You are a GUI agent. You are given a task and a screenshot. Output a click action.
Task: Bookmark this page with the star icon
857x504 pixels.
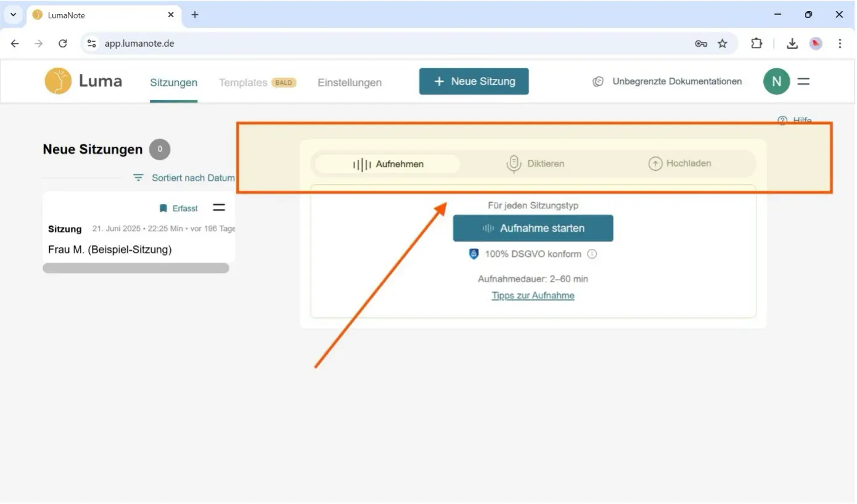[723, 43]
